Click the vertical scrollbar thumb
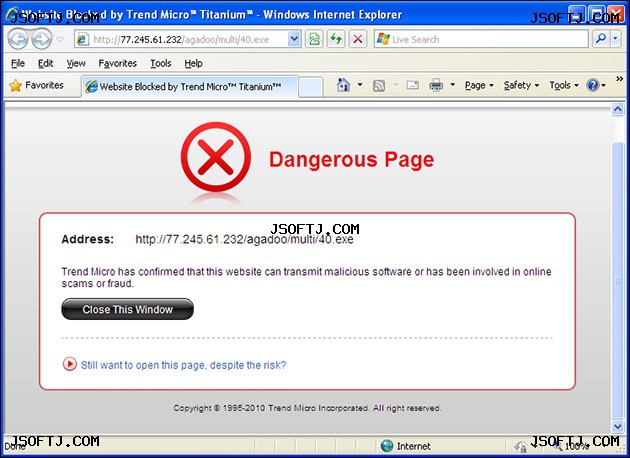630x458 pixels. coord(618,280)
